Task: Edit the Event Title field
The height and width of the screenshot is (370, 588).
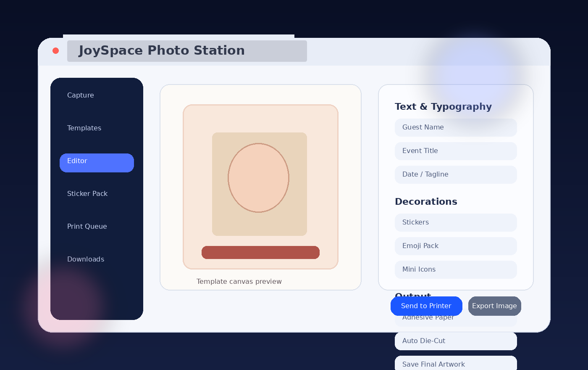Action: (456, 151)
